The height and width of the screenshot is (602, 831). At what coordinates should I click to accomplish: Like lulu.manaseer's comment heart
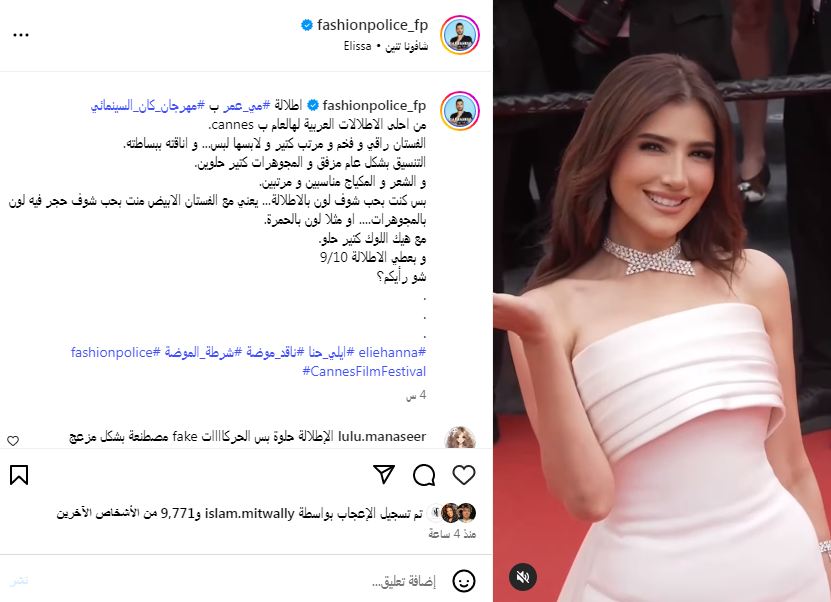pos(13,440)
